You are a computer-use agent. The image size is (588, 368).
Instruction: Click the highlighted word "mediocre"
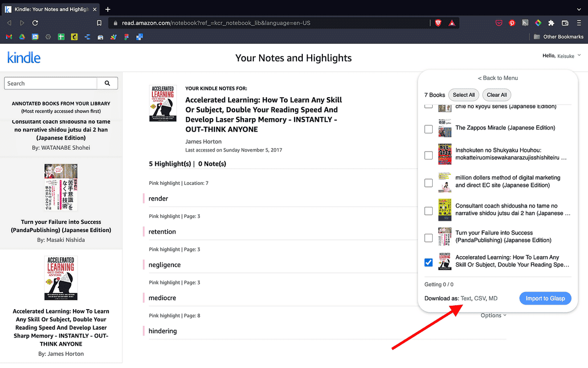coord(162,298)
